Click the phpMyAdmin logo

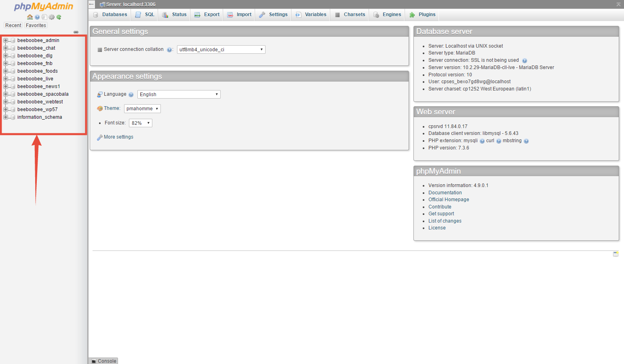44,6
